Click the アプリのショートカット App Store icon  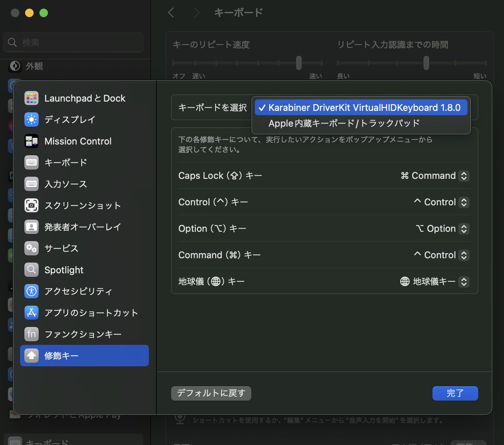coord(31,313)
